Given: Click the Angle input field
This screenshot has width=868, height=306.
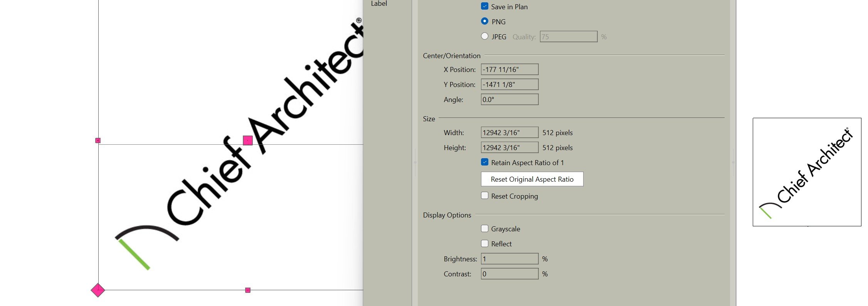Looking at the screenshot, I should pos(510,99).
